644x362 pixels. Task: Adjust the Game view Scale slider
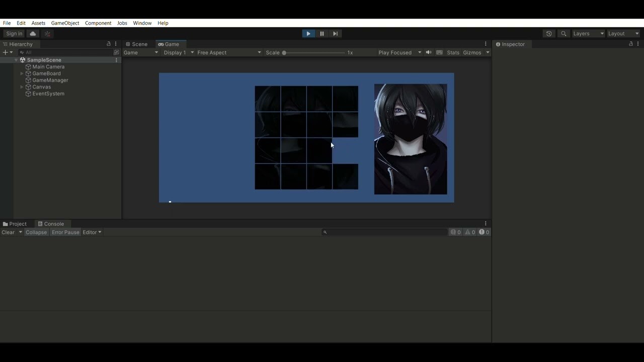point(284,52)
